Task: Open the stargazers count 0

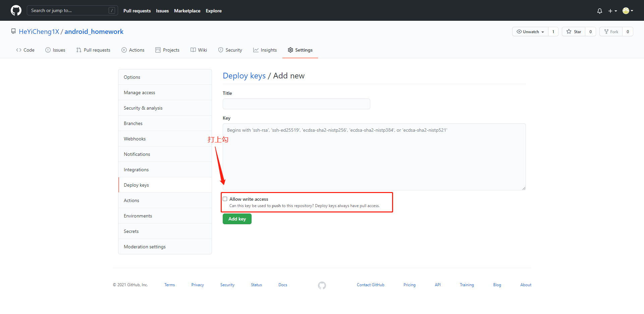Action: pos(590,32)
